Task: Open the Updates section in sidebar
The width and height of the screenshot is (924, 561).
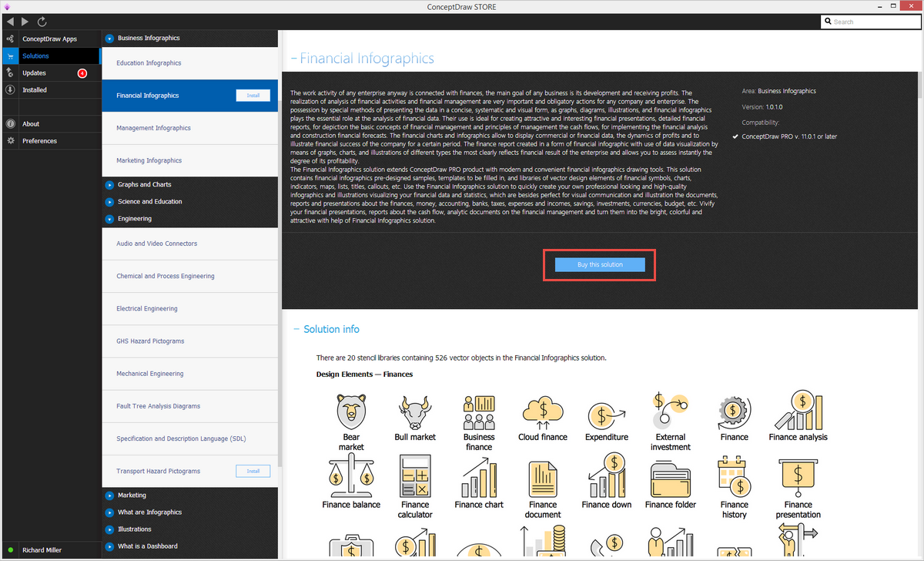Action: click(50, 72)
